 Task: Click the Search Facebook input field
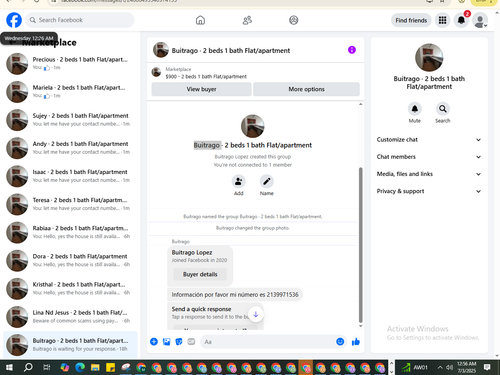pyautogui.click(x=80, y=20)
